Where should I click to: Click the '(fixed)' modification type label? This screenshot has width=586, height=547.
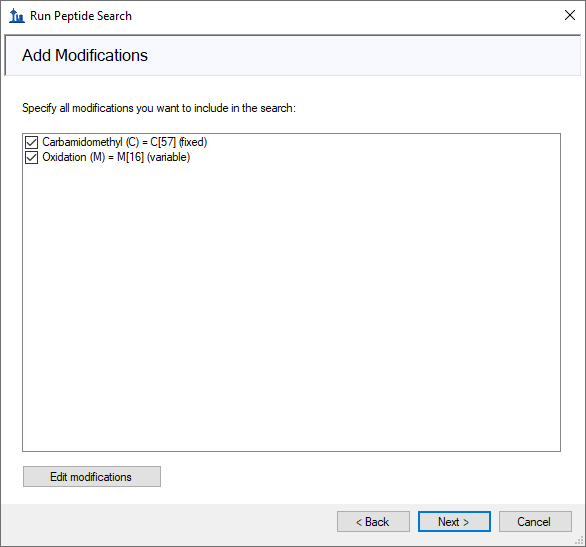click(193, 142)
